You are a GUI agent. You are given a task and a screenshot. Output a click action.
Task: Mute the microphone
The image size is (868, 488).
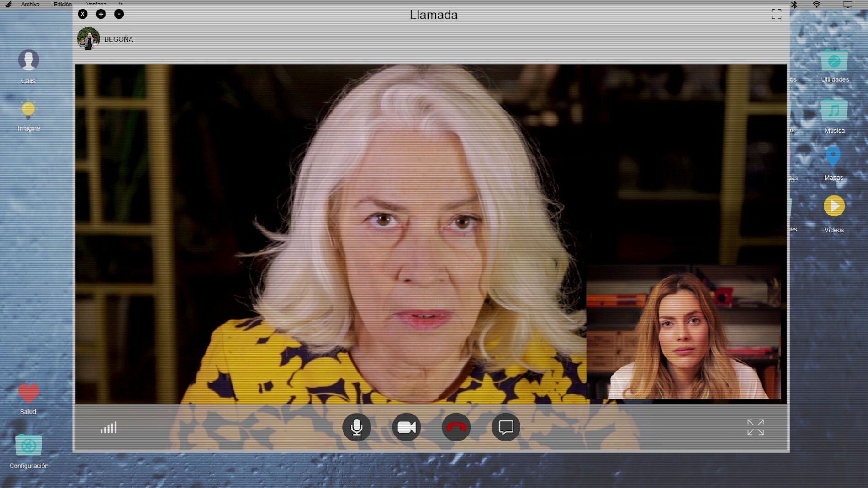(357, 427)
